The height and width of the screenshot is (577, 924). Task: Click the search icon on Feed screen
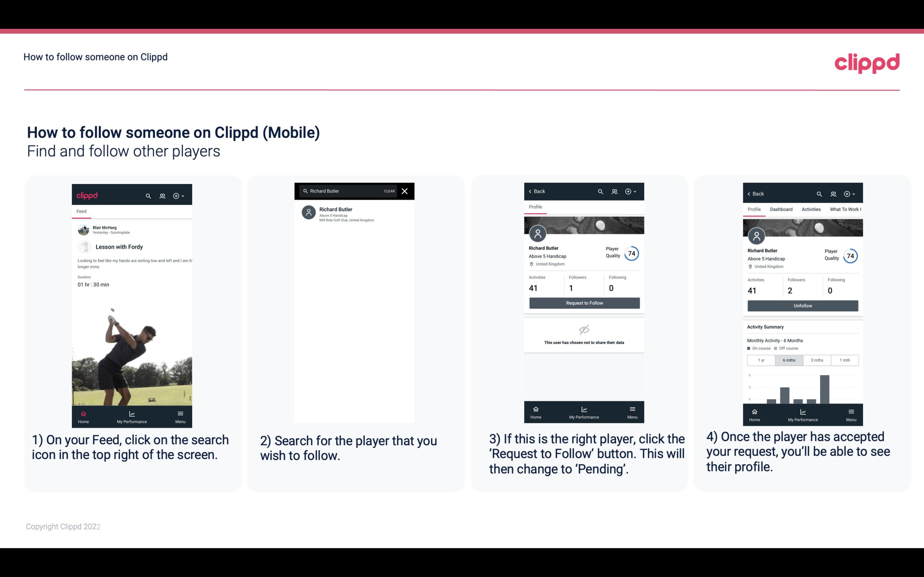tap(148, 195)
